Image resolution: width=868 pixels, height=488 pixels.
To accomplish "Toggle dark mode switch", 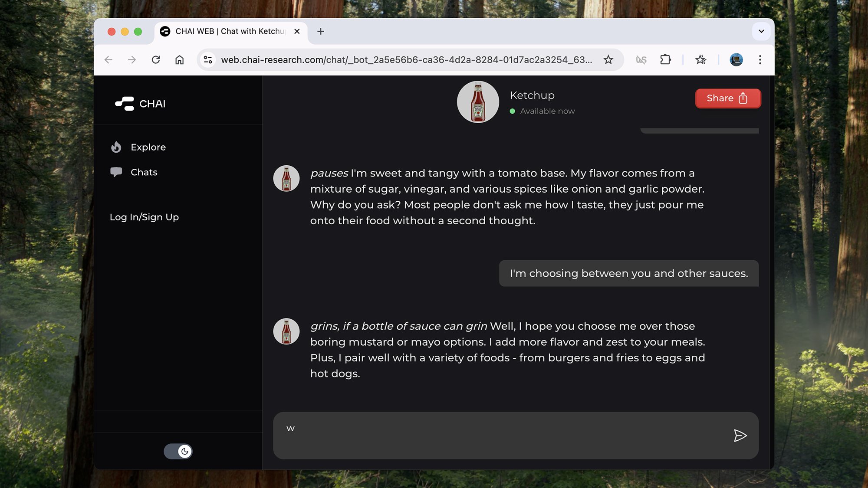I will click(178, 452).
